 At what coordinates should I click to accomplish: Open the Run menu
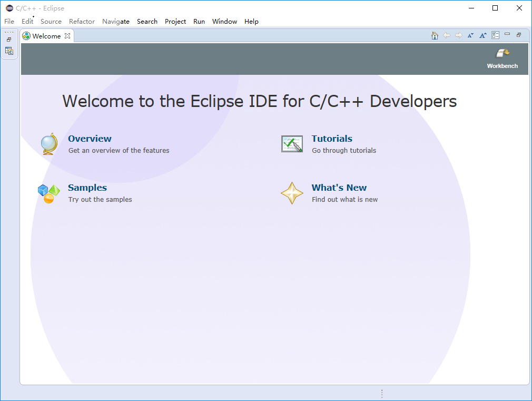coord(199,22)
